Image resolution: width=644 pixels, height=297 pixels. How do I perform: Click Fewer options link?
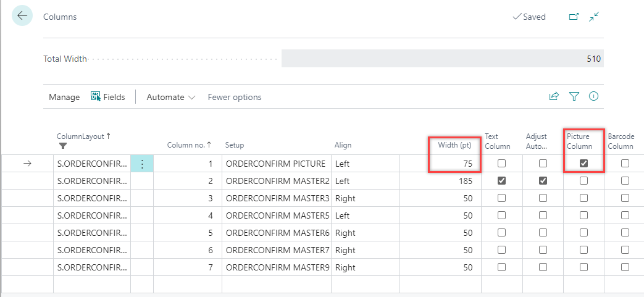tap(234, 97)
